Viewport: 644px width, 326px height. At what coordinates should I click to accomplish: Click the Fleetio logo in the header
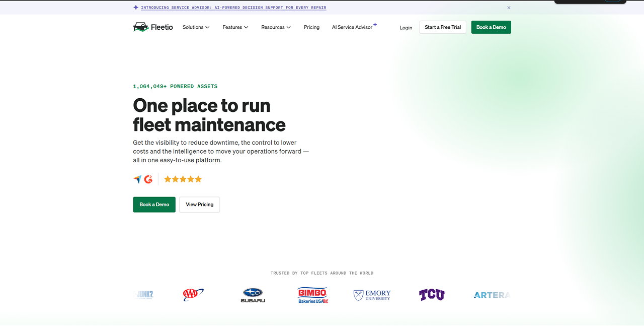click(153, 27)
